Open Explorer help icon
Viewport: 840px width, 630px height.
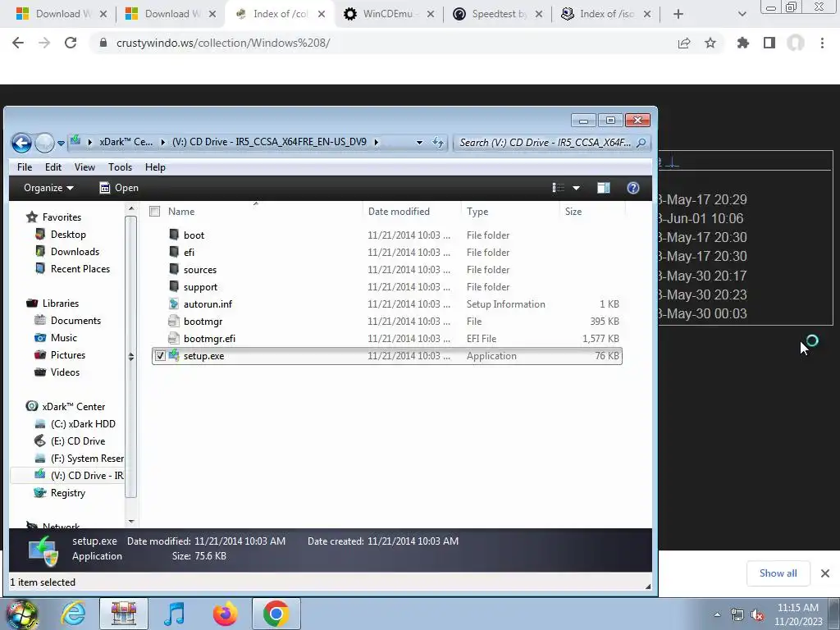coord(632,188)
